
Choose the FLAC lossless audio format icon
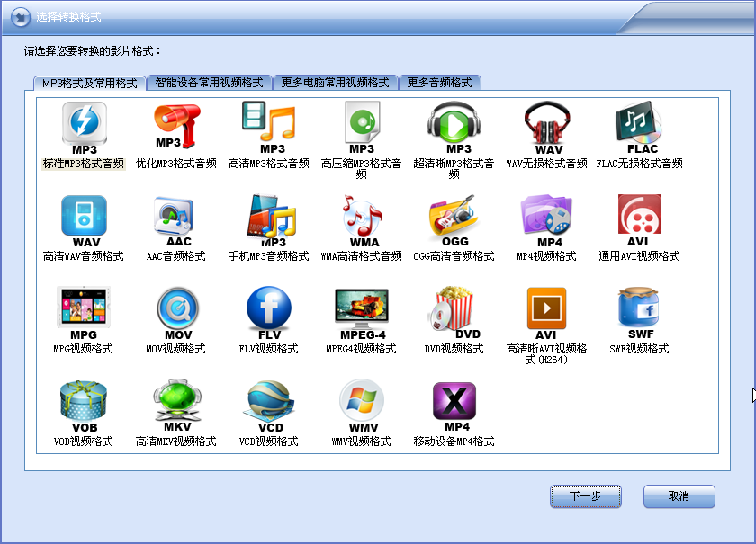click(x=639, y=124)
